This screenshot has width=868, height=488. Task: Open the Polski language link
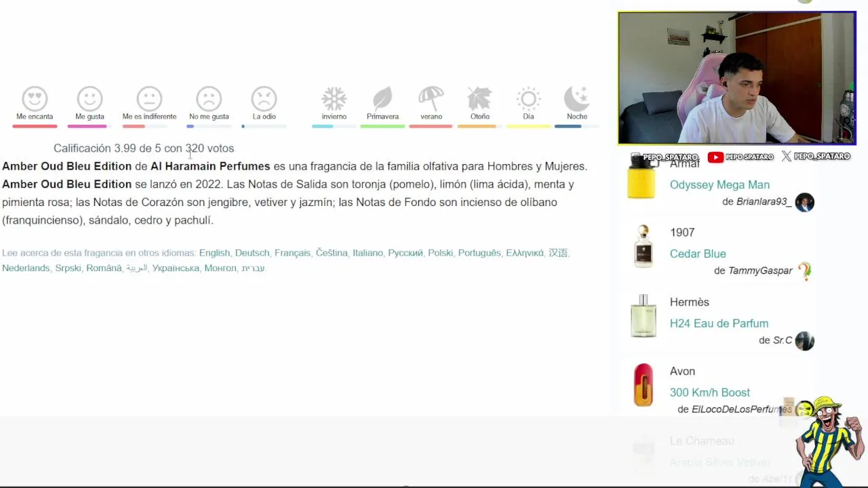point(440,253)
